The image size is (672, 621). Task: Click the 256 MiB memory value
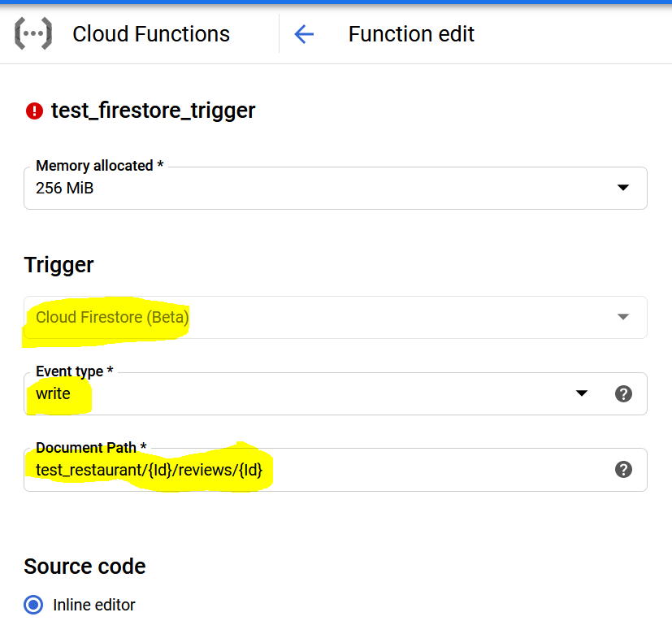click(x=65, y=188)
